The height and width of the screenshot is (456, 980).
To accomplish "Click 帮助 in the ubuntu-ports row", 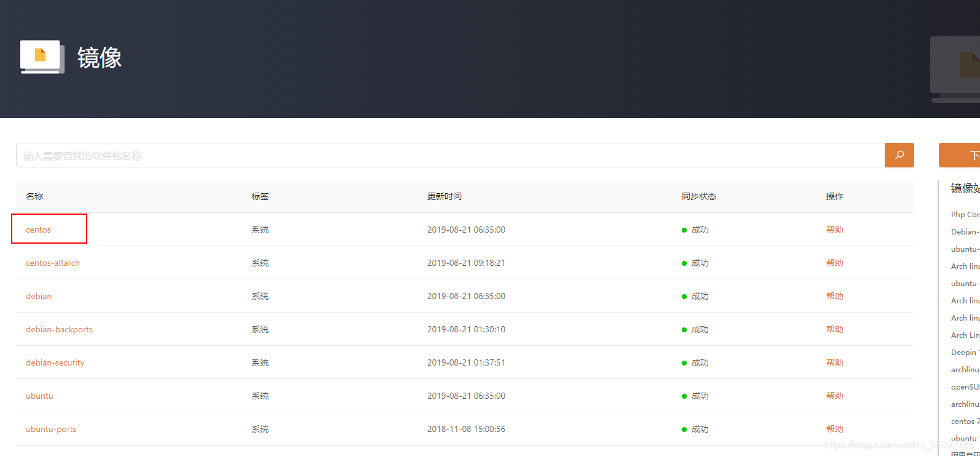I will pyautogui.click(x=834, y=429).
